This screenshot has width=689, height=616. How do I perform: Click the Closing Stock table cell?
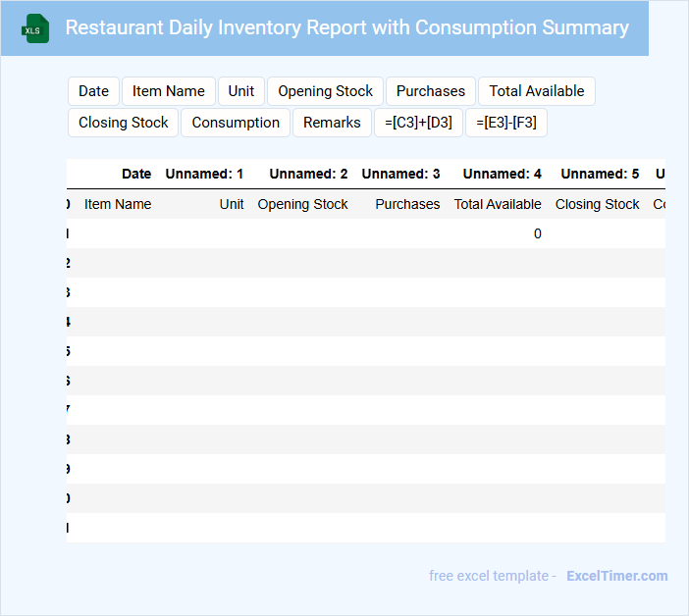pos(597,204)
